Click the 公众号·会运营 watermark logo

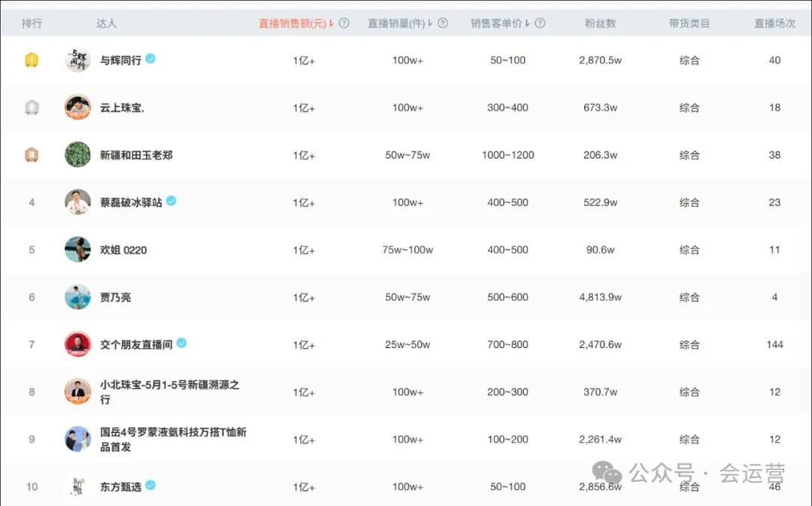pyautogui.click(x=606, y=472)
